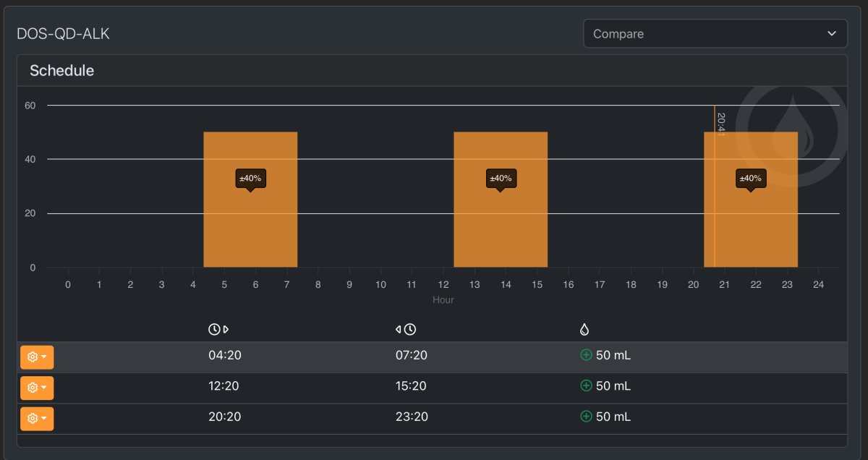Select the ±40% label on the last bar

tap(751, 179)
